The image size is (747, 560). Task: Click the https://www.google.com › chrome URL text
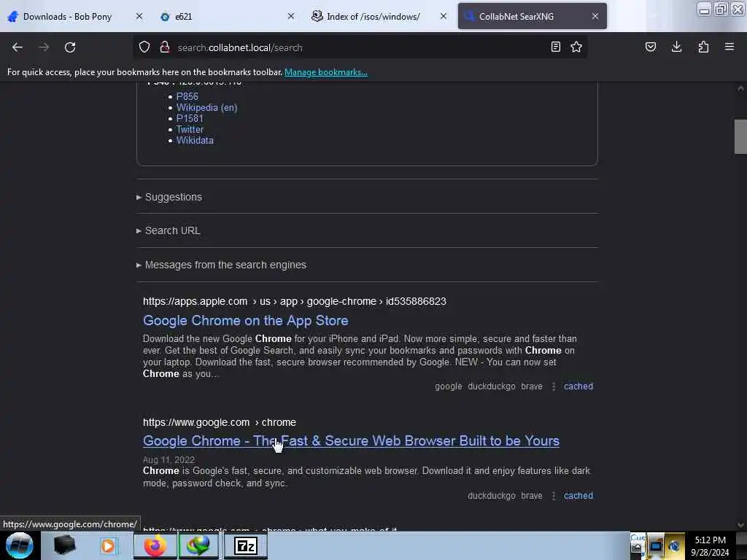(x=219, y=422)
